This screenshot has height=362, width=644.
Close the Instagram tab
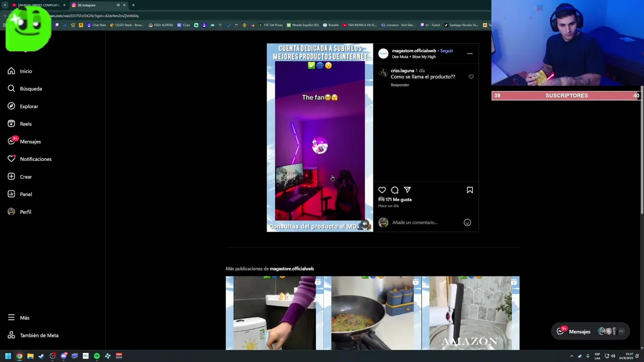point(124,5)
